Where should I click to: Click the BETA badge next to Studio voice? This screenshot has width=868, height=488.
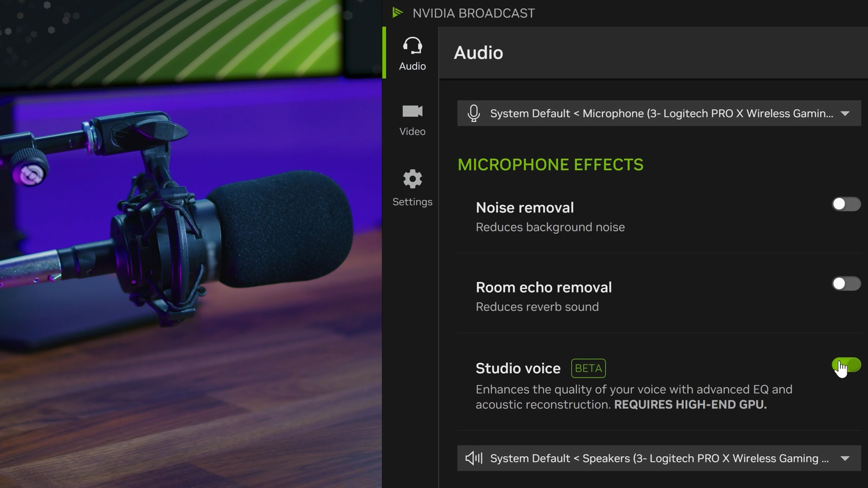pos(588,368)
